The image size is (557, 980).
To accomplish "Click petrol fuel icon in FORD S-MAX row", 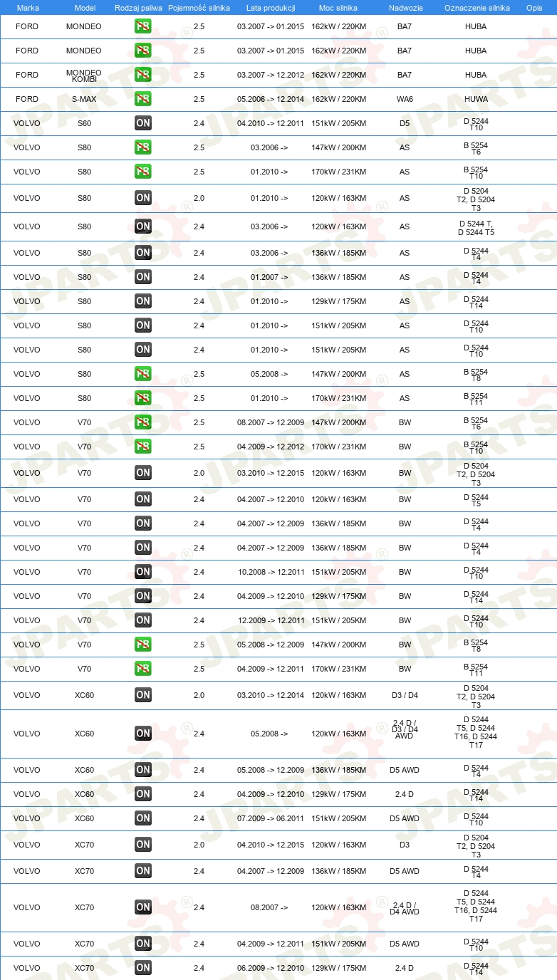I will (143, 99).
